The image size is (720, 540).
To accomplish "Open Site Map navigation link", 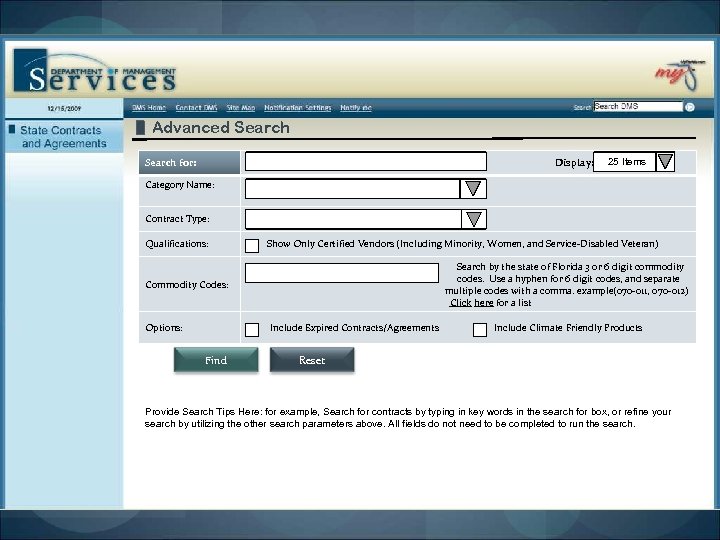I will click(x=241, y=107).
